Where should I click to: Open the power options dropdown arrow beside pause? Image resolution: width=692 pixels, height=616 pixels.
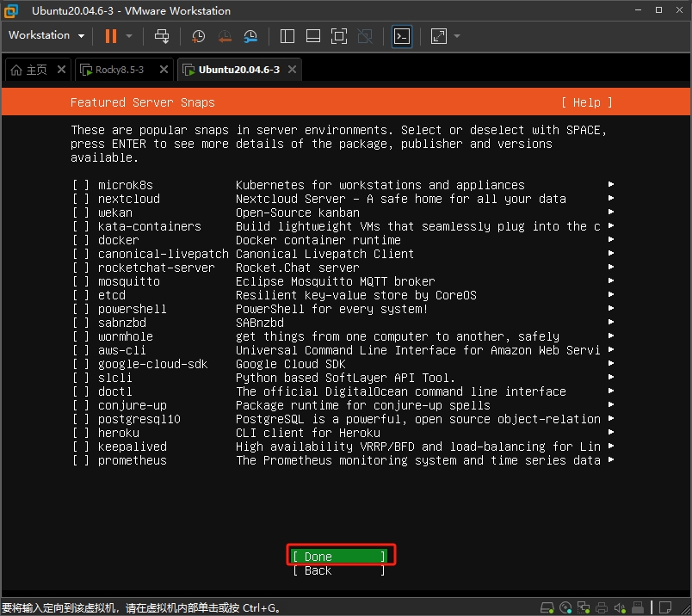tap(129, 36)
